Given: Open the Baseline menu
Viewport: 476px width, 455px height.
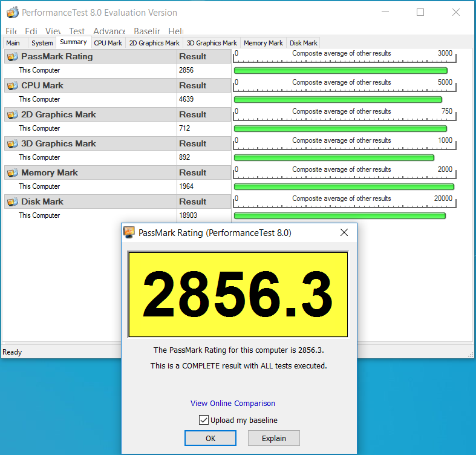Looking at the screenshot, I should [146, 31].
